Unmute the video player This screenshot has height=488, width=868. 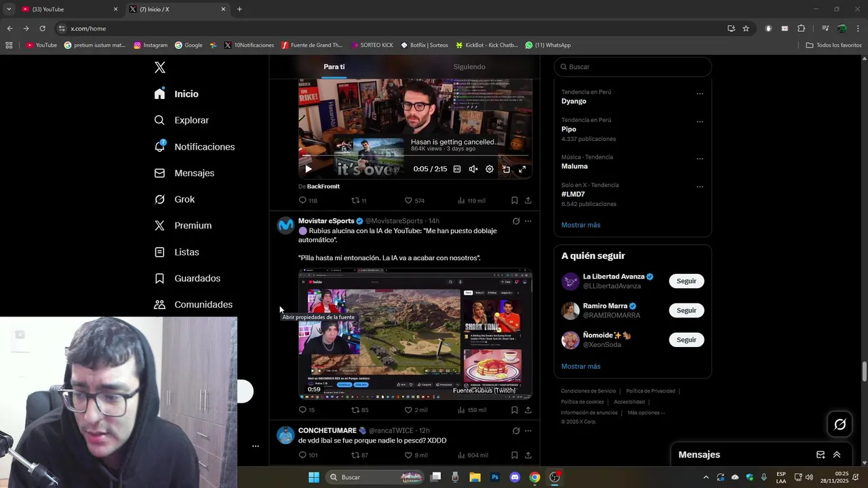(473, 169)
